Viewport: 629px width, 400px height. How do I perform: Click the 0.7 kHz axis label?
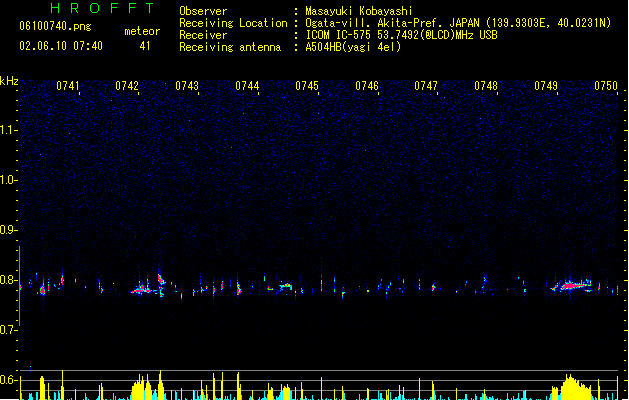[8, 330]
